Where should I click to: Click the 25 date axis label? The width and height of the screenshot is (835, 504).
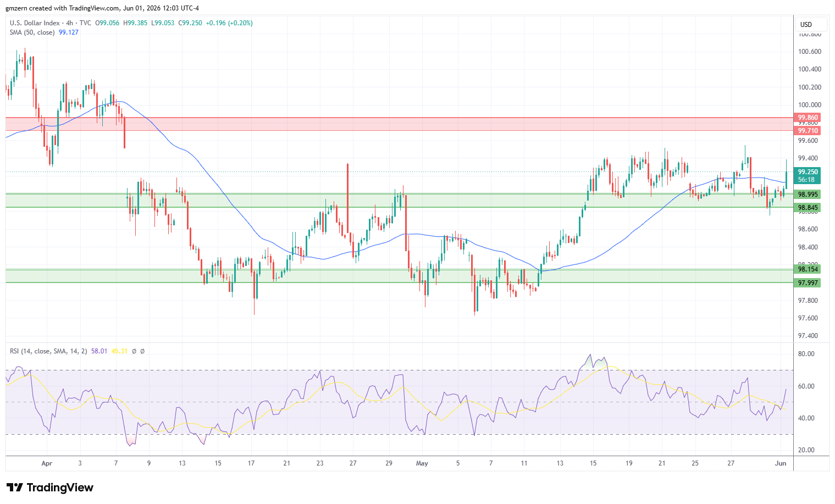tap(695, 463)
